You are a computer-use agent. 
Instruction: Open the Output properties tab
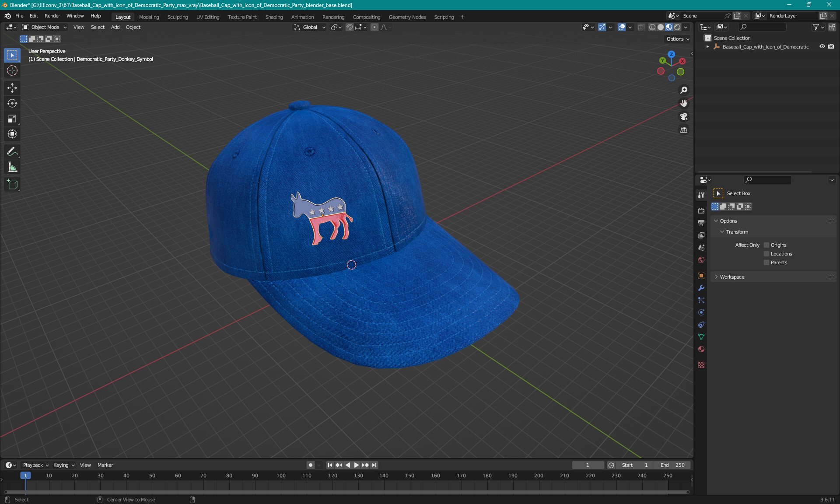[x=701, y=223]
